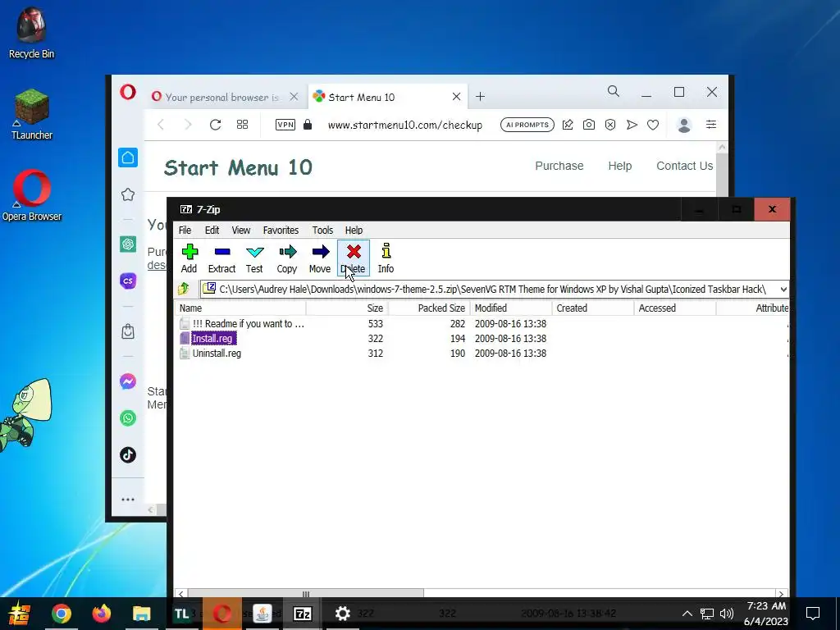Open Messenger in Opera sidebar

128,381
